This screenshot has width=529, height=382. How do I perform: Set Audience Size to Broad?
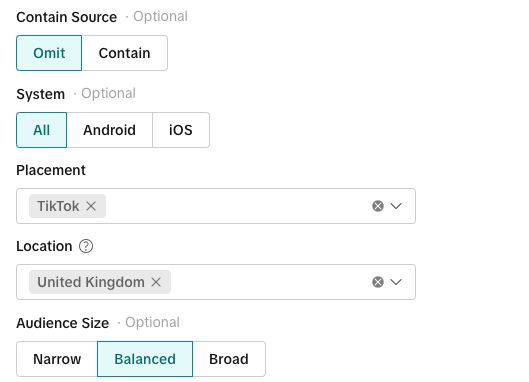point(229,359)
